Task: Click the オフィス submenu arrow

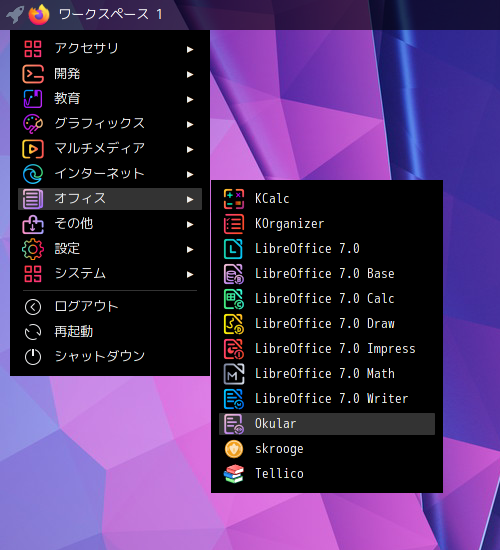Action: pyautogui.click(x=190, y=200)
